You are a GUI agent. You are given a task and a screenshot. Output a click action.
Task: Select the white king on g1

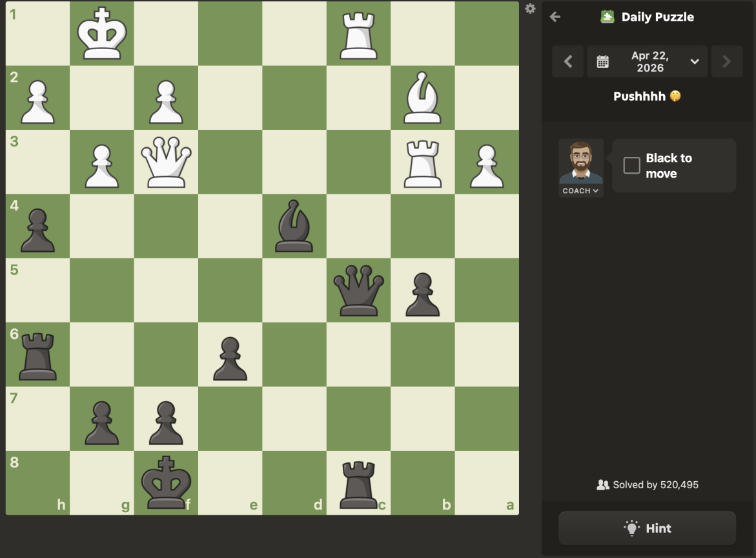pos(102,34)
